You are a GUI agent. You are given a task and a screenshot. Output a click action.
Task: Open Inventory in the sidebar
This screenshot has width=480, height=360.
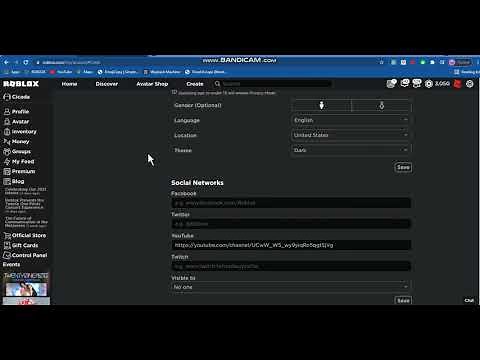tap(20, 132)
